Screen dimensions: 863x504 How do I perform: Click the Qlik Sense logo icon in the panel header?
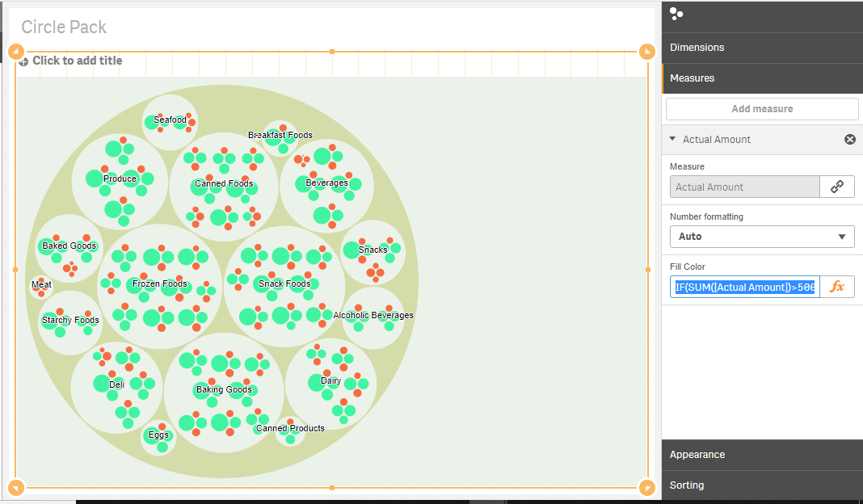[676, 14]
